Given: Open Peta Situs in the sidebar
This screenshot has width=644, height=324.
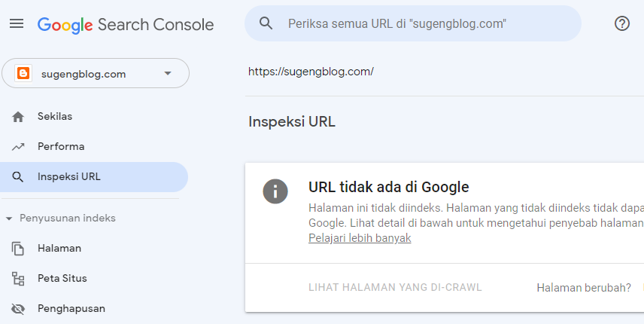Looking at the screenshot, I should 62,278.
